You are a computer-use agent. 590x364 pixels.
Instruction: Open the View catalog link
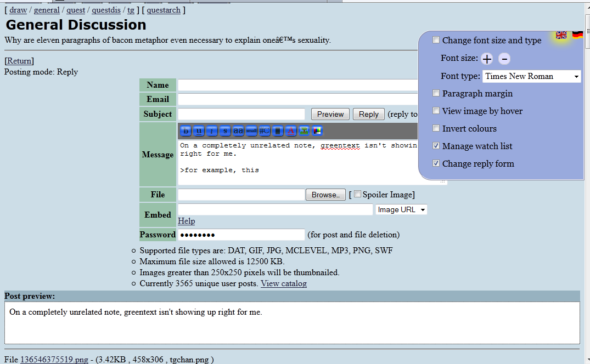tap(283, 283)
